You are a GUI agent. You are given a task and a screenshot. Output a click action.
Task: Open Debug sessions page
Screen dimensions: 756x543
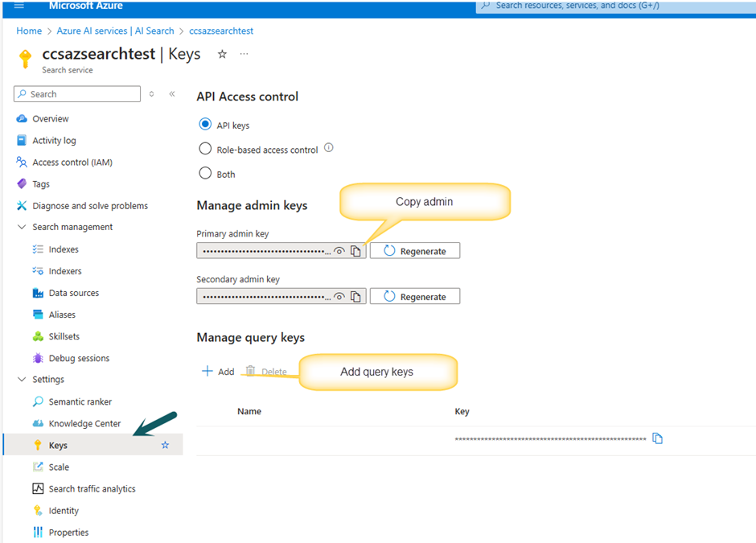click(79, 358)
